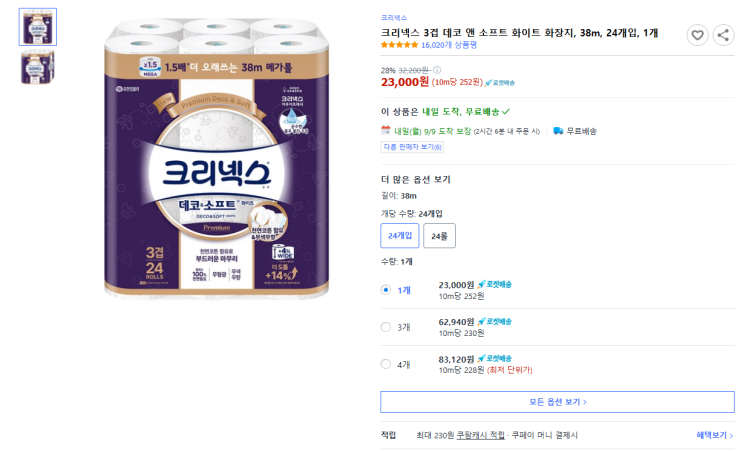Click the five-star rating icons
Viewport: 743px width, 451px height.
point(399,45)
